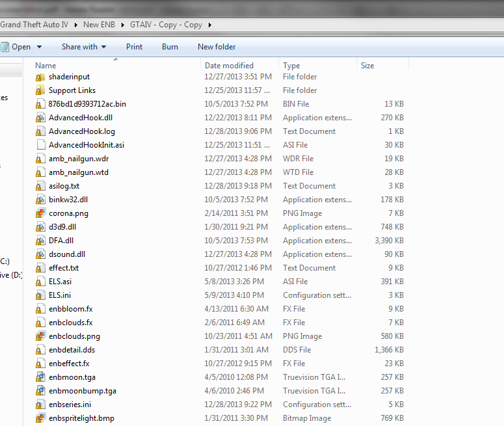Click the date 5/9/2013 4:10 PM
Image resolution: width=504 pixels, height=426 pixels.
(x=234, y=295)
